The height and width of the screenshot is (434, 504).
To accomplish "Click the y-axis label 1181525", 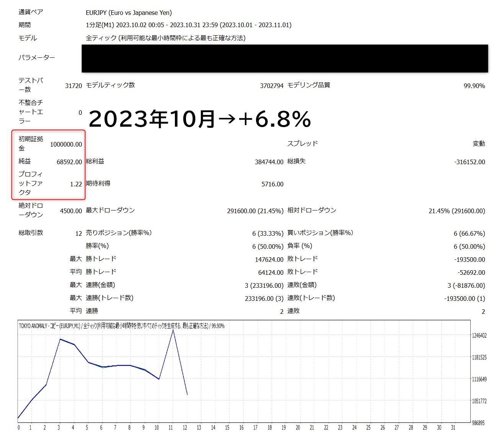I will point(480,357).
